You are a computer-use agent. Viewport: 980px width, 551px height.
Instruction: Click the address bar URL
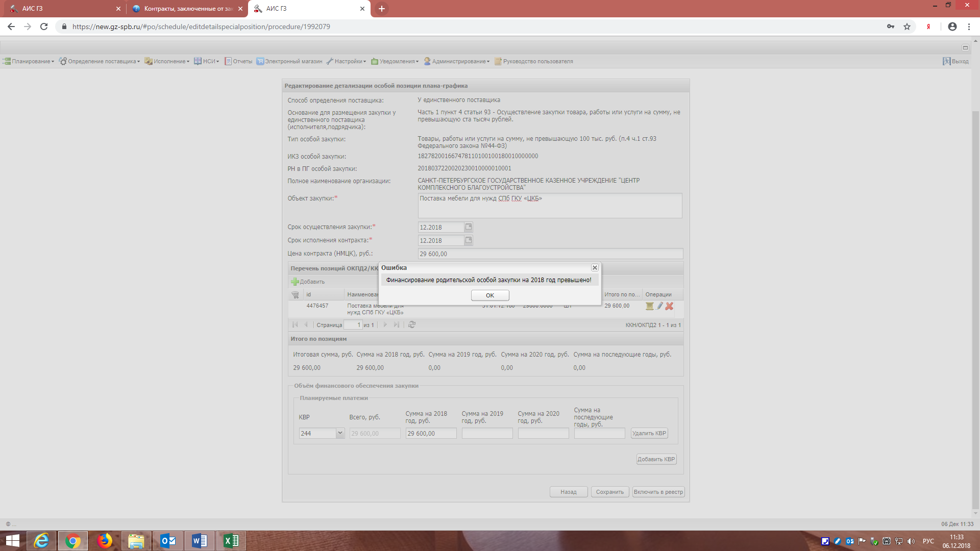click(x=201, y=27)
